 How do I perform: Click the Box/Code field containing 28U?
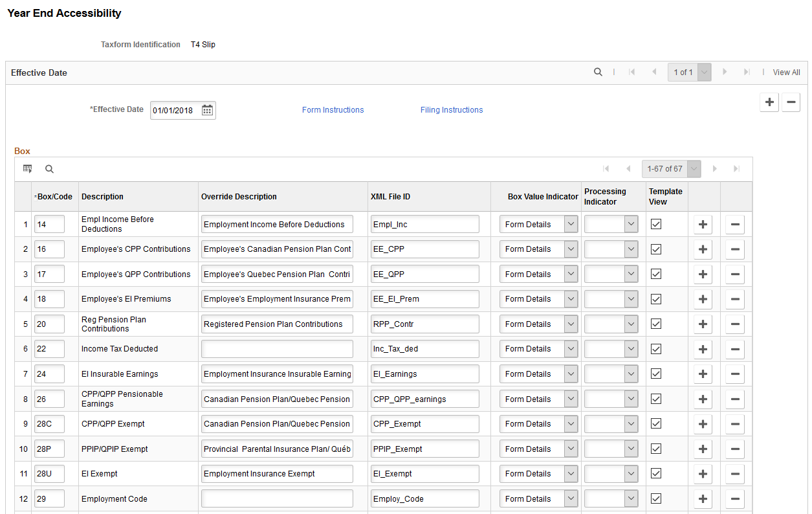(x=49, y=474)
